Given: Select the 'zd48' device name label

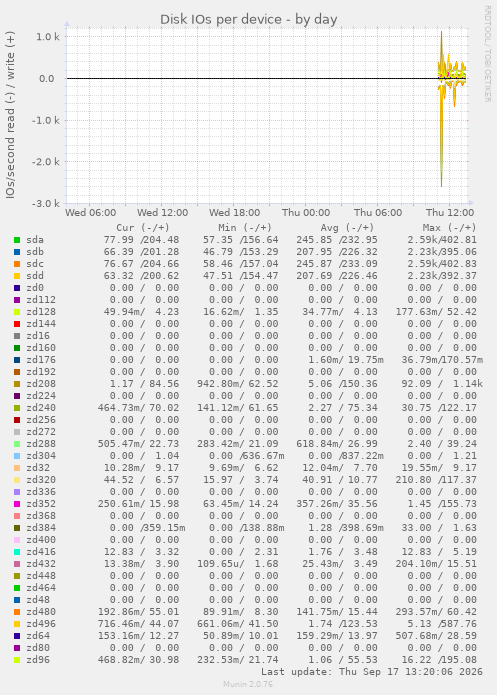Looking at the screenshot, I should click(38, 600).
